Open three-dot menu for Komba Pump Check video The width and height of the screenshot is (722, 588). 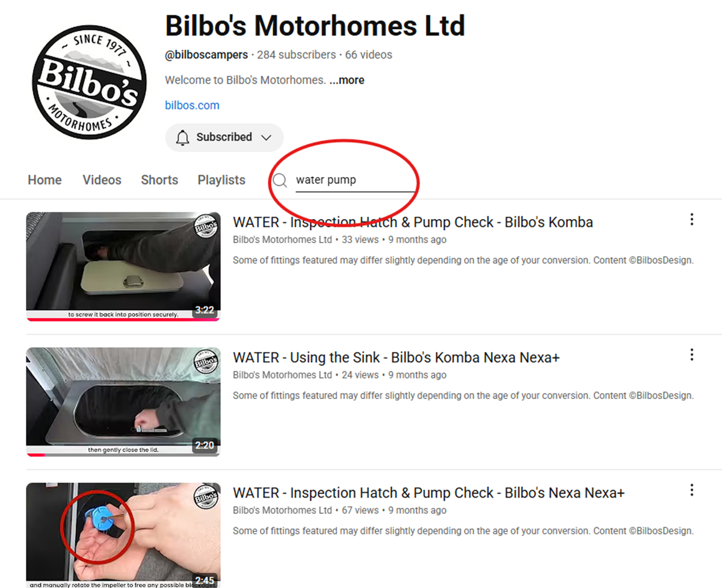point(692,219)
